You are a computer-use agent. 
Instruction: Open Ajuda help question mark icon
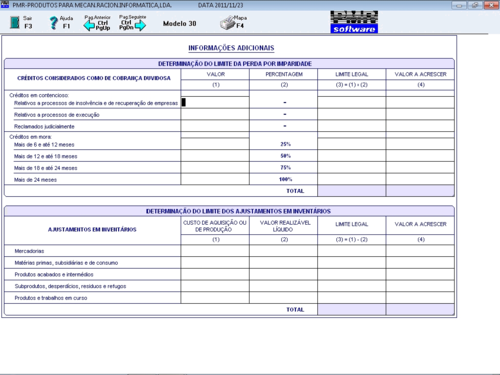54,23
